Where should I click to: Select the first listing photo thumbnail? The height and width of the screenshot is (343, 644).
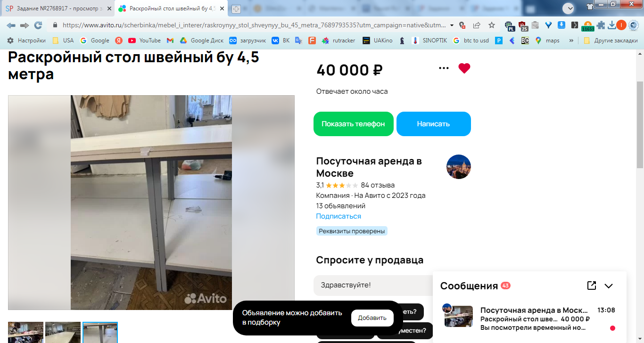tap(25, 332)
